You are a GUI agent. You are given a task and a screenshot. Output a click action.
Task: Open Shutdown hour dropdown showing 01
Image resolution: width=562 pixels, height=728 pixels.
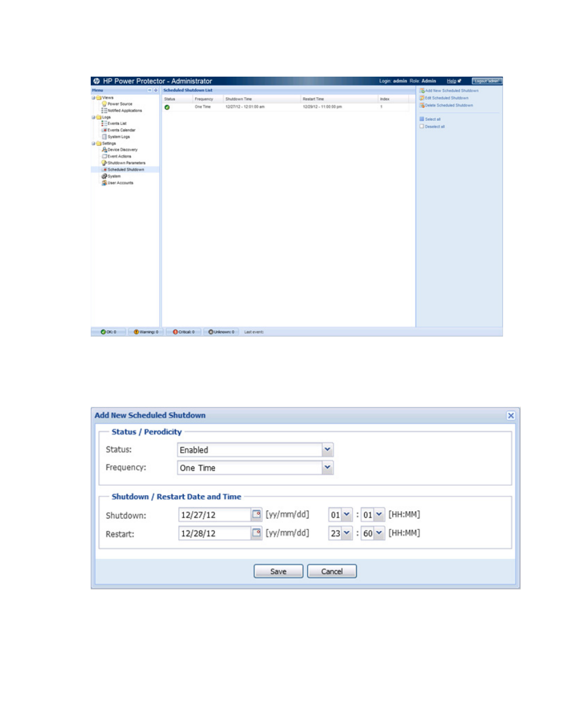tap(346, 515)
